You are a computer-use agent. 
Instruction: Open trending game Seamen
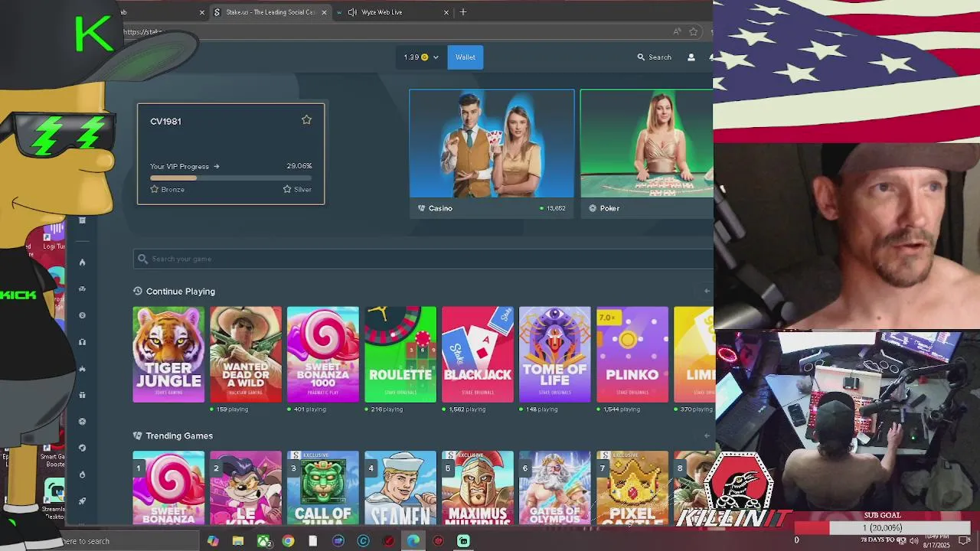click(x=400, y=488)
